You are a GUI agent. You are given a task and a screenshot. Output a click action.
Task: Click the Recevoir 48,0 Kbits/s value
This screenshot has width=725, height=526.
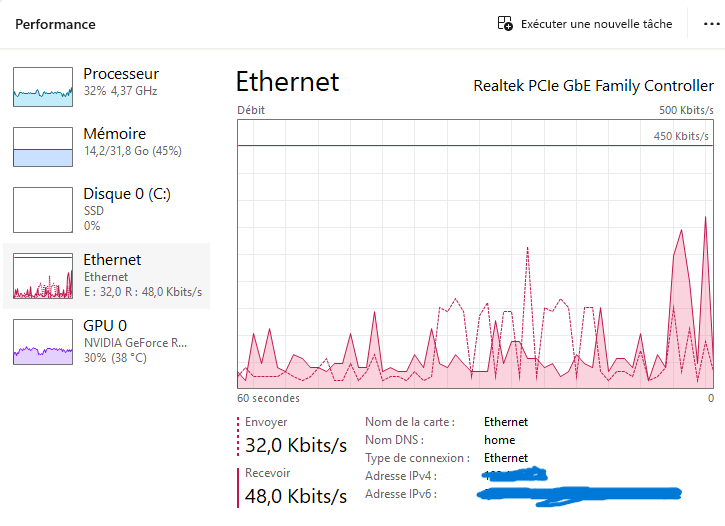pyautogui.click(x=296, y=496)
